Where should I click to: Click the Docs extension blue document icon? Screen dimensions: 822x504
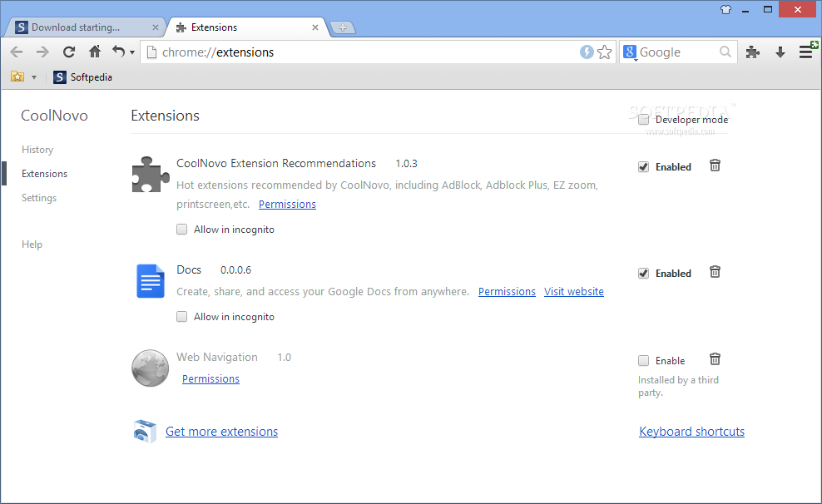[x=151, y=281]
